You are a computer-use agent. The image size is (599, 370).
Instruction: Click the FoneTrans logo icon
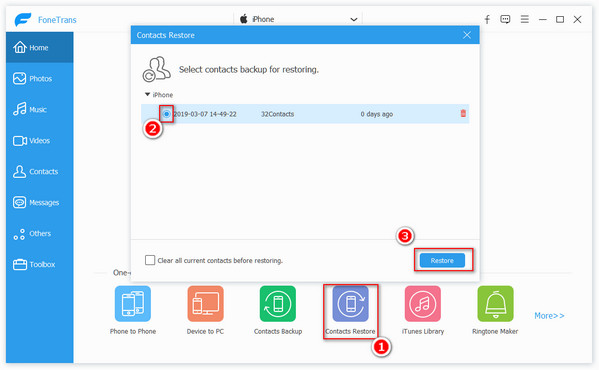[23, 19]
